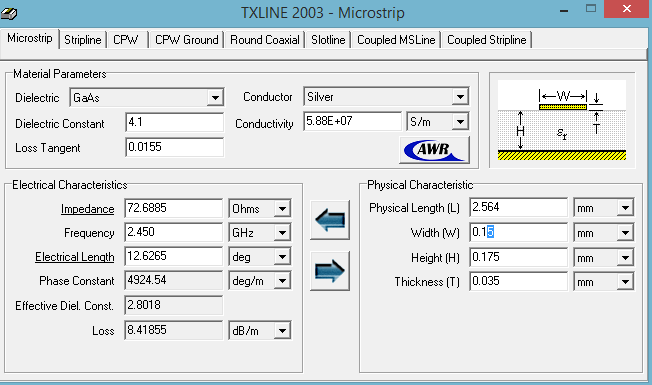Screen dimensions: 652x385
Task: Click the left arrow synthesis button
Action: pos(330,220)
